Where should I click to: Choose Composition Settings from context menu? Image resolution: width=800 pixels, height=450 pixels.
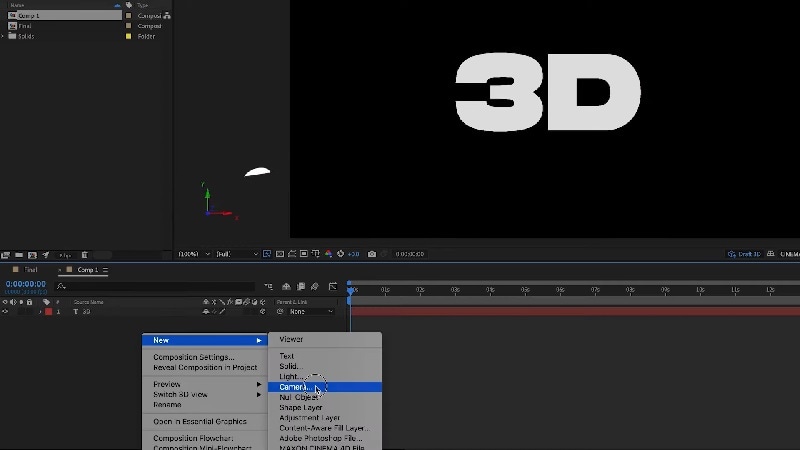[x=194, y=357]
